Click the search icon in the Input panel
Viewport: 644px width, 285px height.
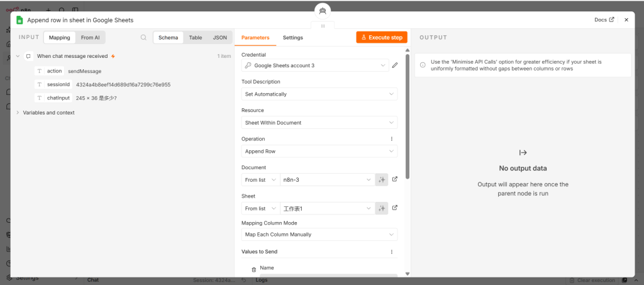point(143,37)
